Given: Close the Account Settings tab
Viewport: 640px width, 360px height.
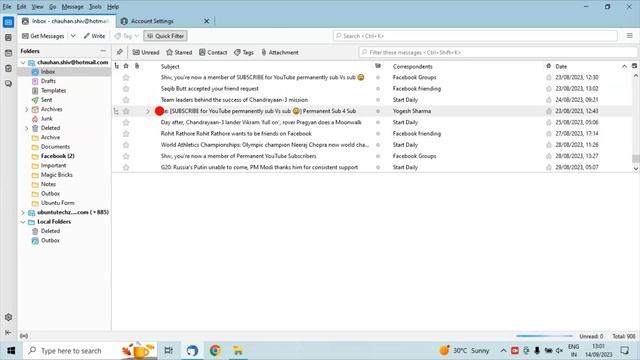Looking at the screenshot, I should [207, 21].
